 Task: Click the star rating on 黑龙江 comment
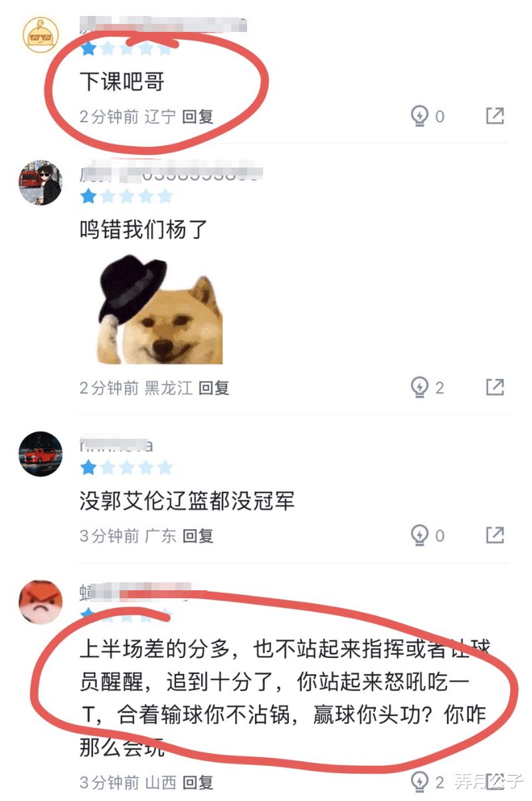(x=126, y=196)
